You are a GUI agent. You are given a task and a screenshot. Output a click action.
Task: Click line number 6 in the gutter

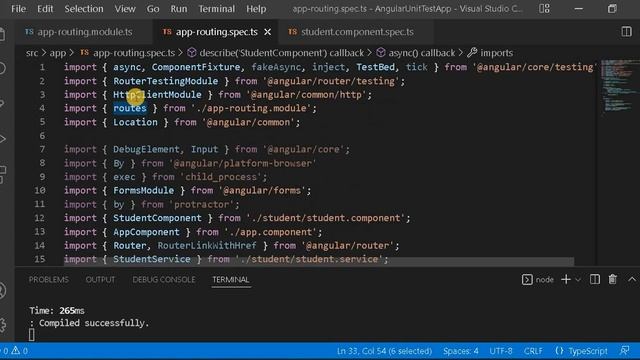(x=42, y=136)
